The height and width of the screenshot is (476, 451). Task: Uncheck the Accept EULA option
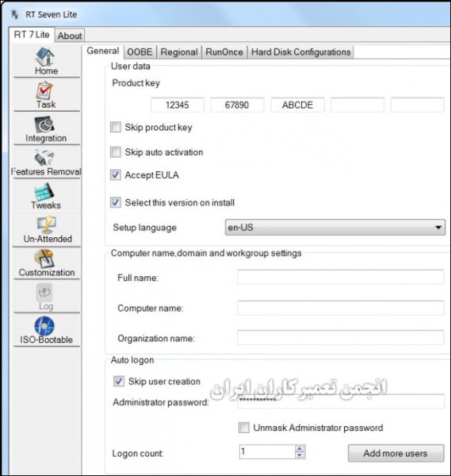click(116, 175)
